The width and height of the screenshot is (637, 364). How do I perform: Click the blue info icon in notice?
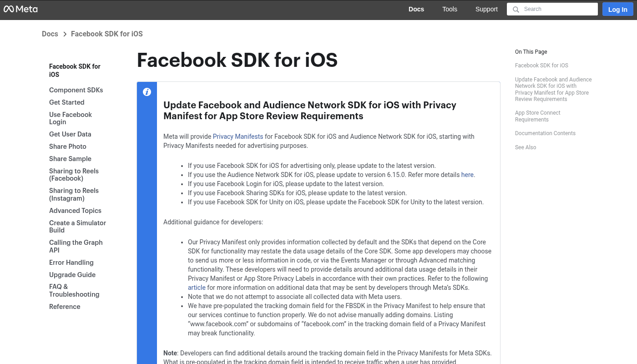147,92
